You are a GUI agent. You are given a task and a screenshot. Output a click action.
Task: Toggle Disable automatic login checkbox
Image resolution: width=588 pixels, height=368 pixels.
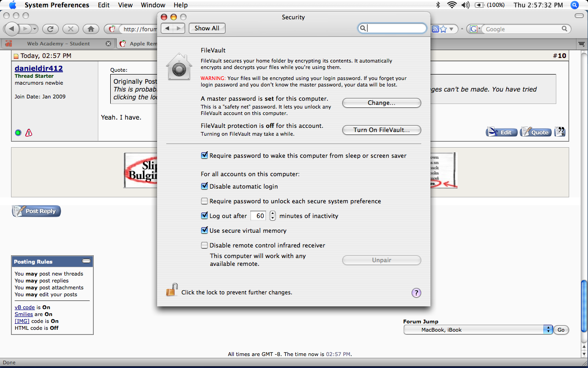204,186
